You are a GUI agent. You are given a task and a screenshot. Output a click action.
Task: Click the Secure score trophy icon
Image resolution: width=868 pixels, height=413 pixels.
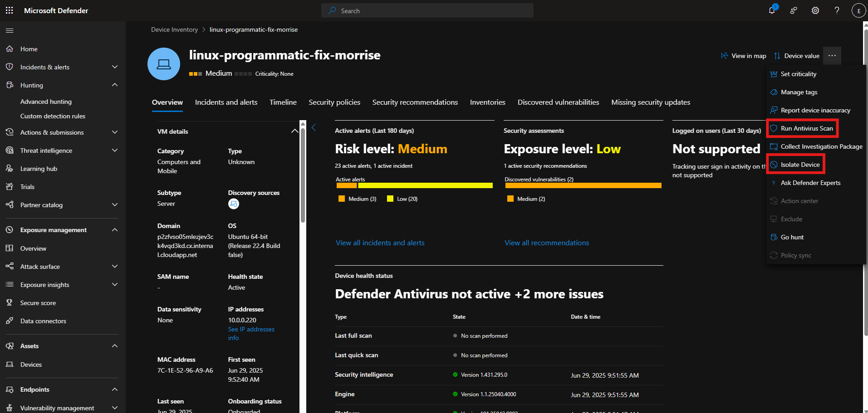point(10,302)
